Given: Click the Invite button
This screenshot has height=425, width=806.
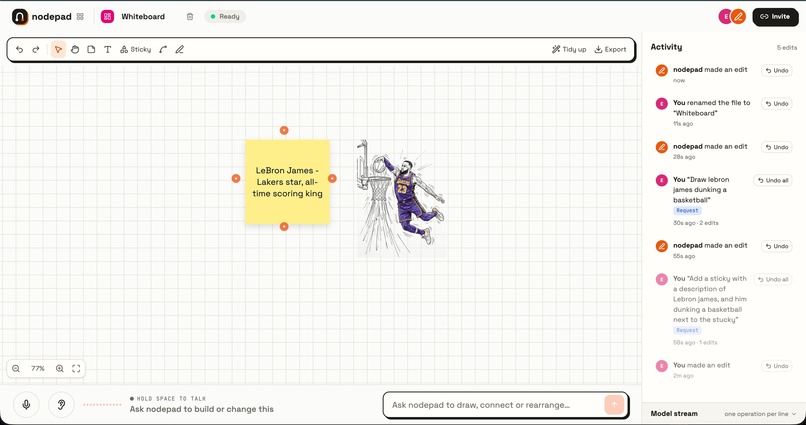Looking at the screenshot, I should tap(775, 16).
